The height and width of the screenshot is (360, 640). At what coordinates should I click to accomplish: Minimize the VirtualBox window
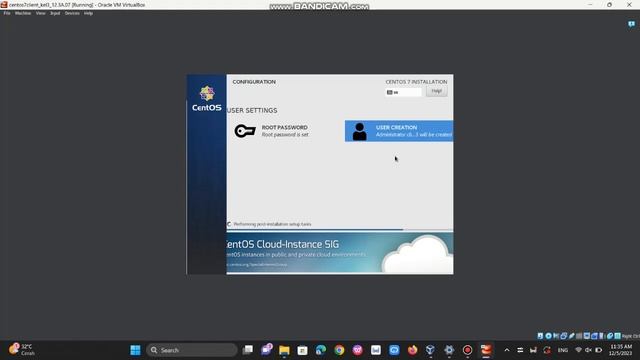(590, 4)
